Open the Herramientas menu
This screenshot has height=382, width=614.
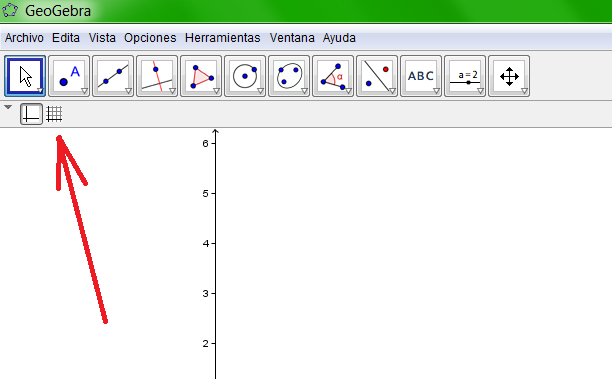tap(222, 38)
